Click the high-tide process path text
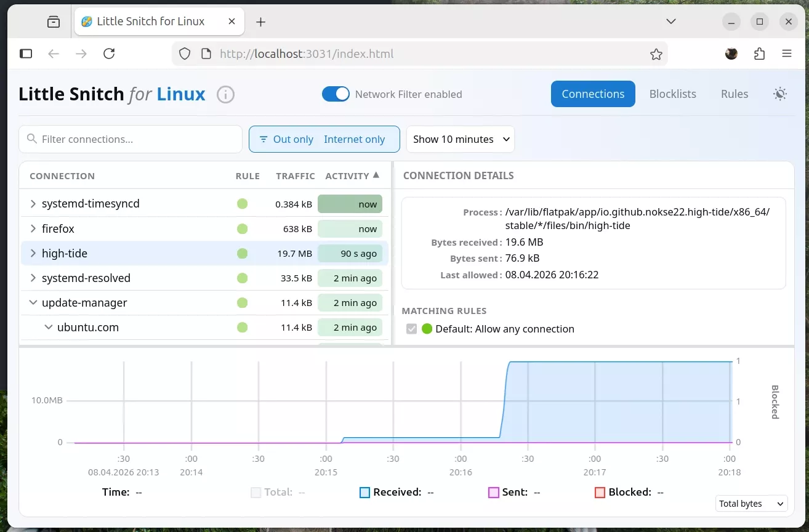The image size is (809, 532). [637, 219]
